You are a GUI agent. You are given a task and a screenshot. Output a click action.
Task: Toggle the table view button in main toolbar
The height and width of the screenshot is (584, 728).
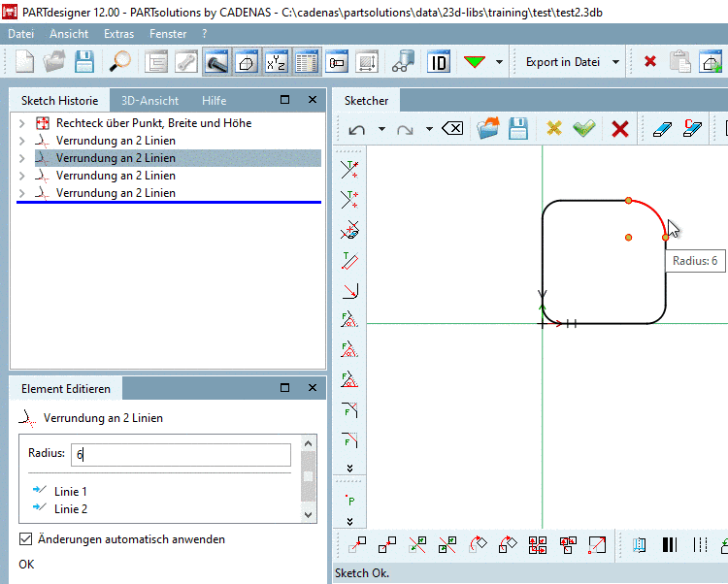coord(307,62)
